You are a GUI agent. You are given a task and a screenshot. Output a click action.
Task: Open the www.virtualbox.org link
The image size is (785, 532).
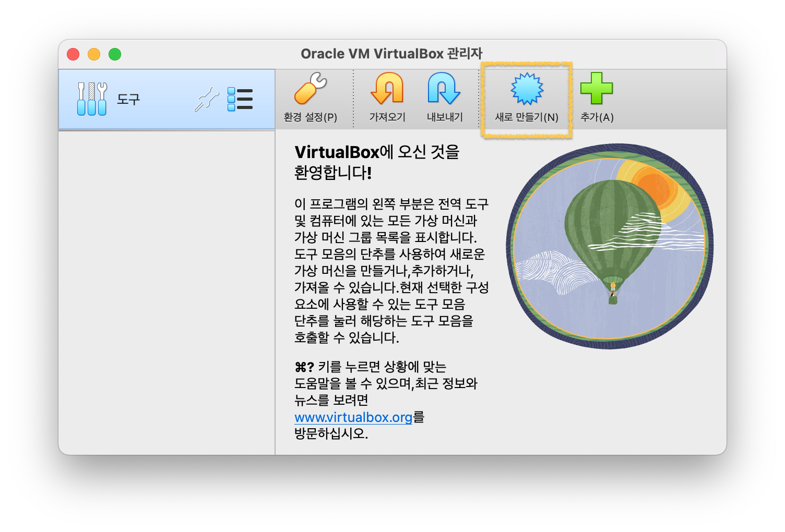pos(353,417)
